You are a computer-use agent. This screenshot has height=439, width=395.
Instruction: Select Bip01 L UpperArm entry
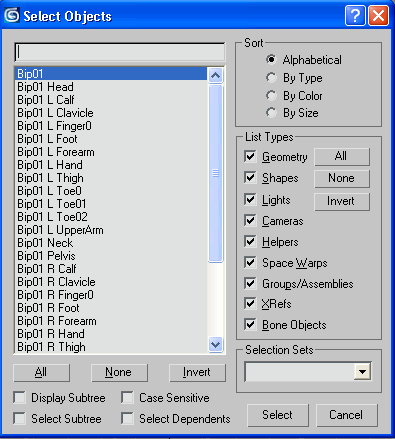[111, 230]
